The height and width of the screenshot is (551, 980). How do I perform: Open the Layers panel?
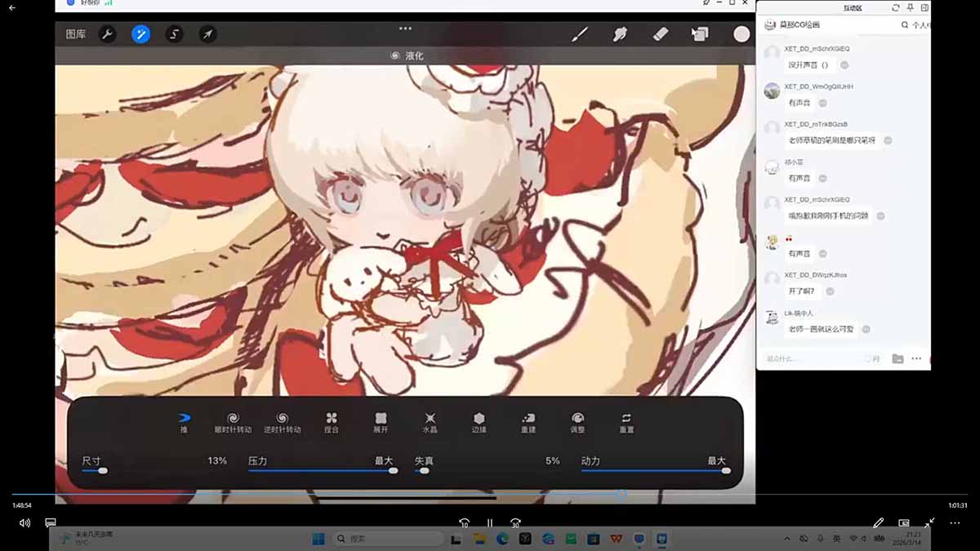click(x=700, y=34)
